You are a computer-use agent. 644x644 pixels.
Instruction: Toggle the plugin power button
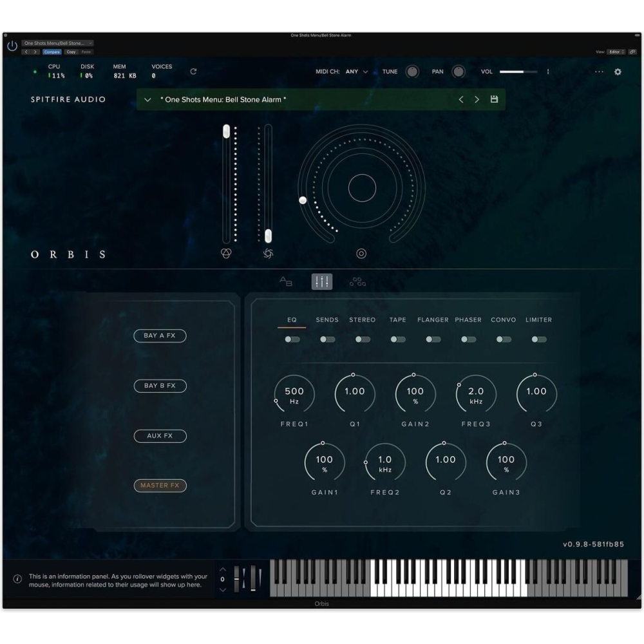tap(12, 46)
